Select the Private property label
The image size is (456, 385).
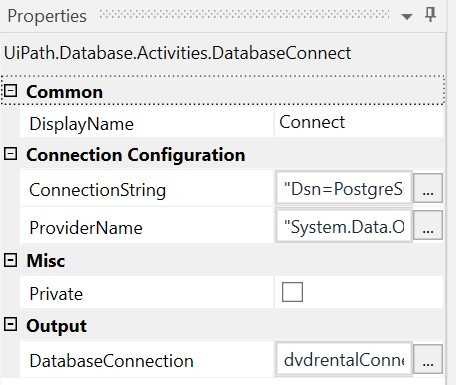tap(56, 294)
